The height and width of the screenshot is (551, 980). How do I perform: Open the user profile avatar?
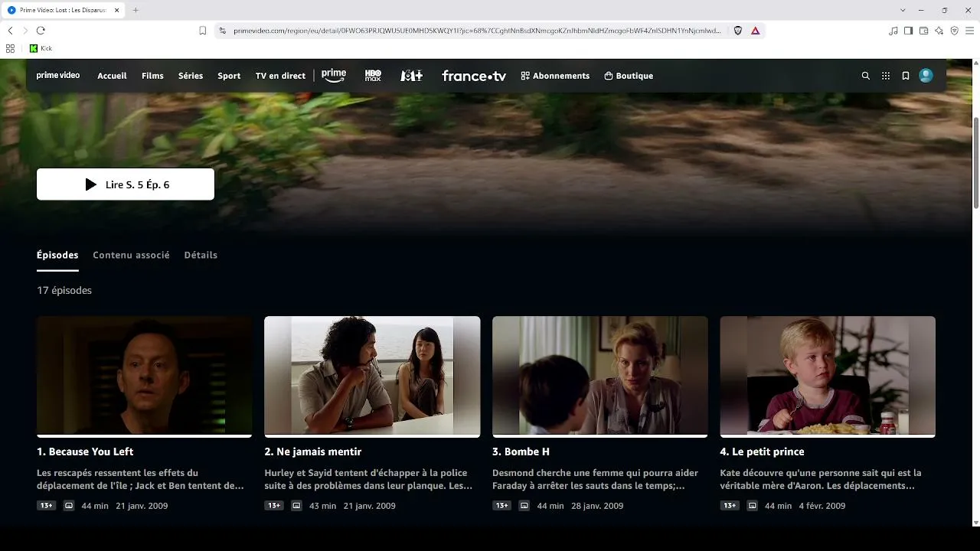coord(926,76)
